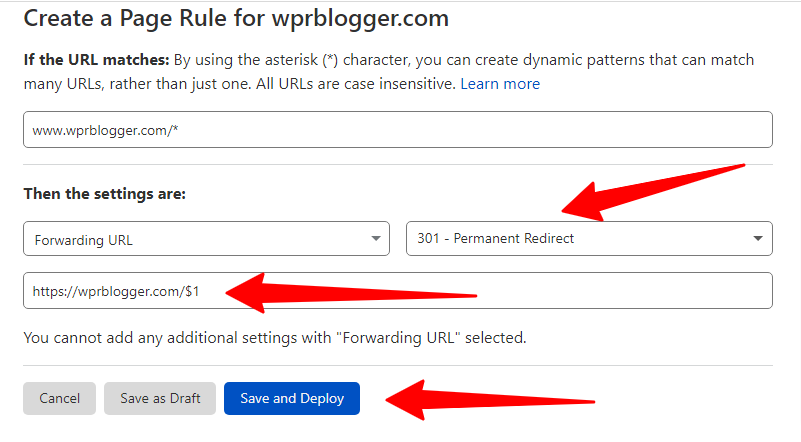Click into the https://wprblogger.com/$1 destination field
The width and height of the screenshot is (801, 442).
[x=398, y=291]
